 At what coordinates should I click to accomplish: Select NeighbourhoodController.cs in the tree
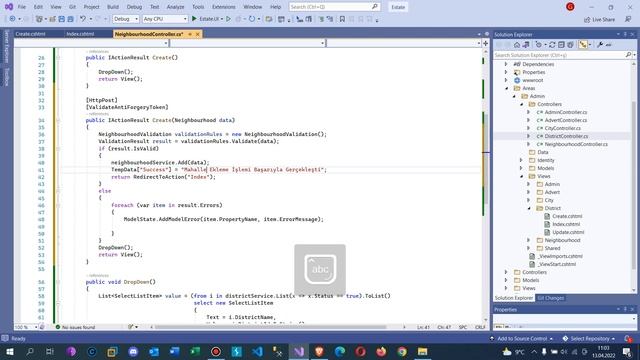point(576,144)
